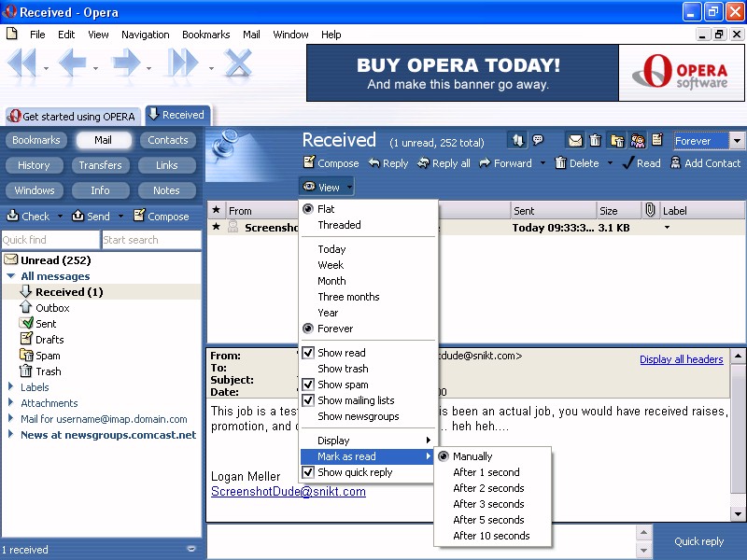Viewport: 747px width, 560px height.
Task: Toggle the flat view up-down arrows icon
Action: click(x=518, y=140)
